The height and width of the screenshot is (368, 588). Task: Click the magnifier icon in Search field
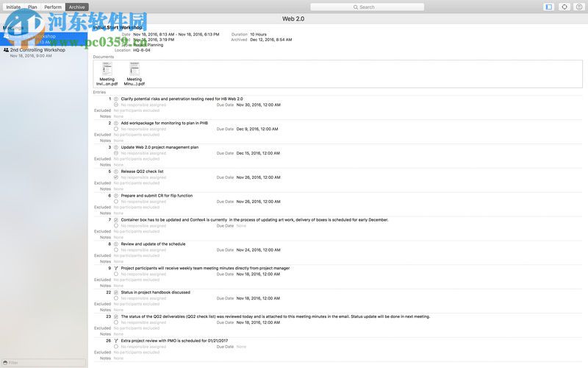point(356,7)
